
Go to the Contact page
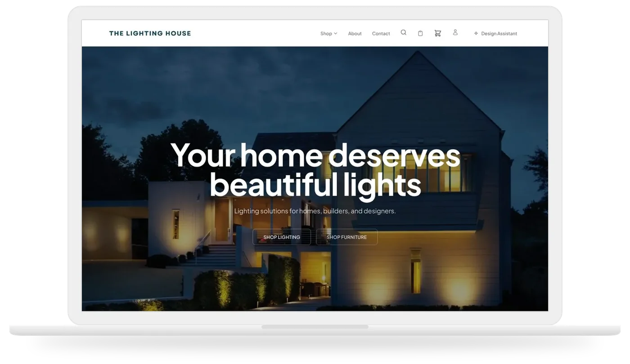[x=381, y=34]
